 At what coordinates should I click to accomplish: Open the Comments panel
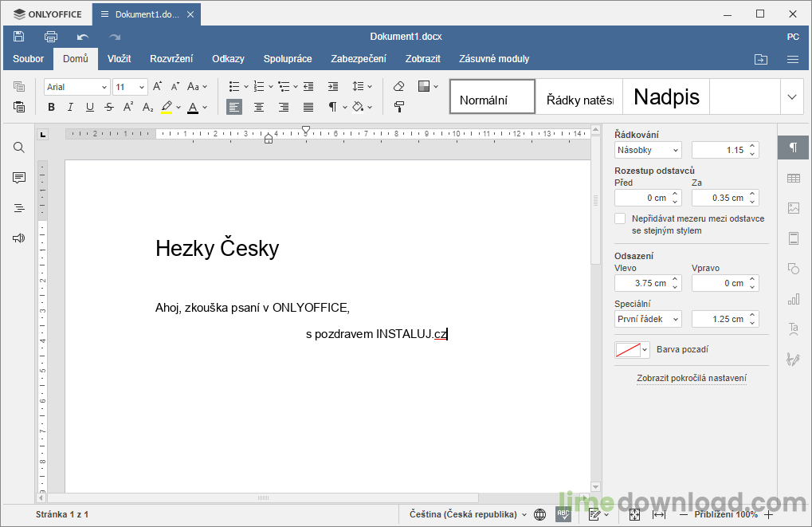[x=18, y=178]
